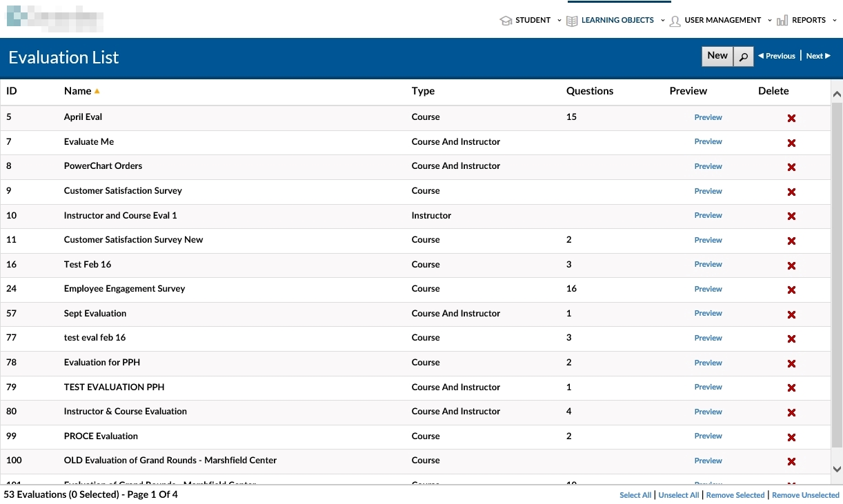Click the vertical scrollbar thumb

837,274
